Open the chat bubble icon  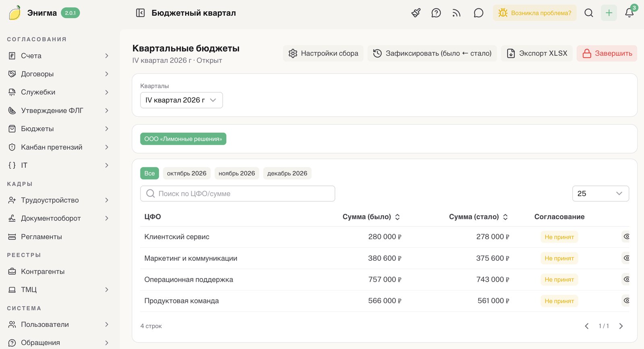pyautogui.click(x=479, y=13)
